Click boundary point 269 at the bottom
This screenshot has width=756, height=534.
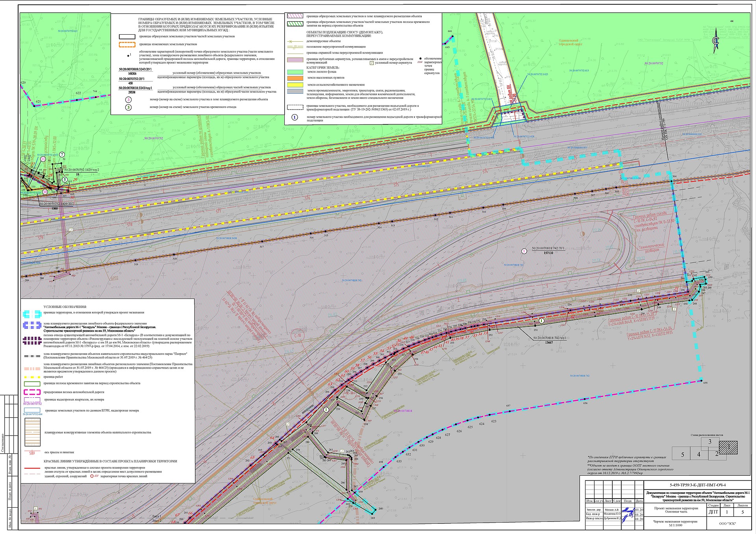click(373, 513)
